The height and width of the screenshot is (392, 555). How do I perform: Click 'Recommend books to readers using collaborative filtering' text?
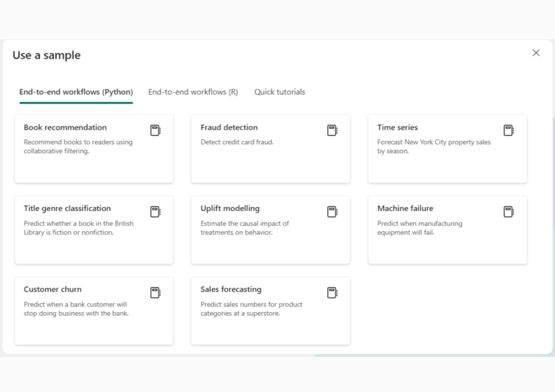[78, 146]
